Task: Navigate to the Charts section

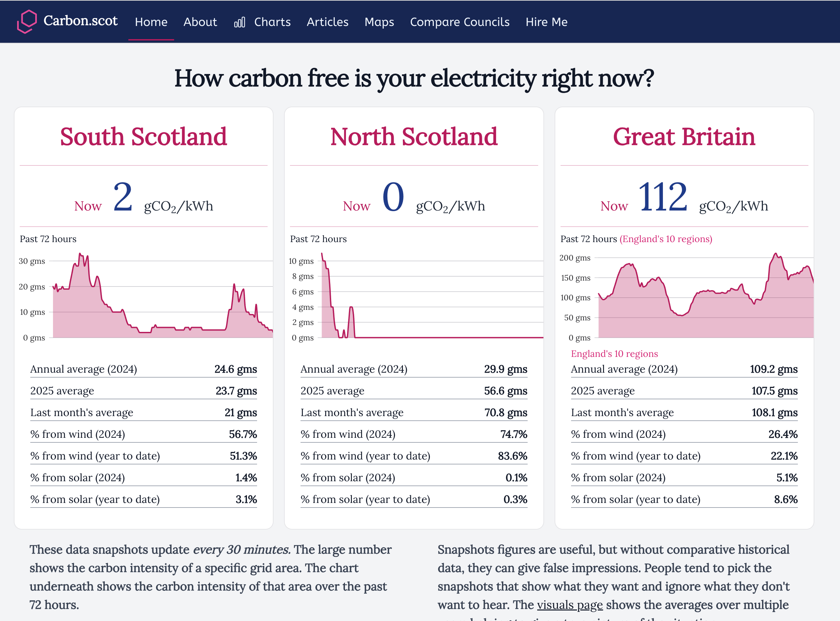Action: pos(272,22)
